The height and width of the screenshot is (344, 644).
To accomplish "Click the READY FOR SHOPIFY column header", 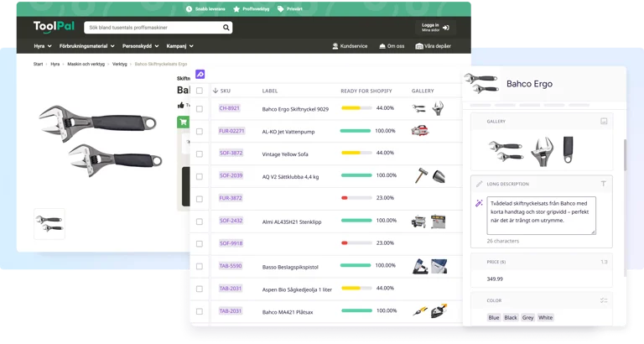I will [x=366, y=91].
